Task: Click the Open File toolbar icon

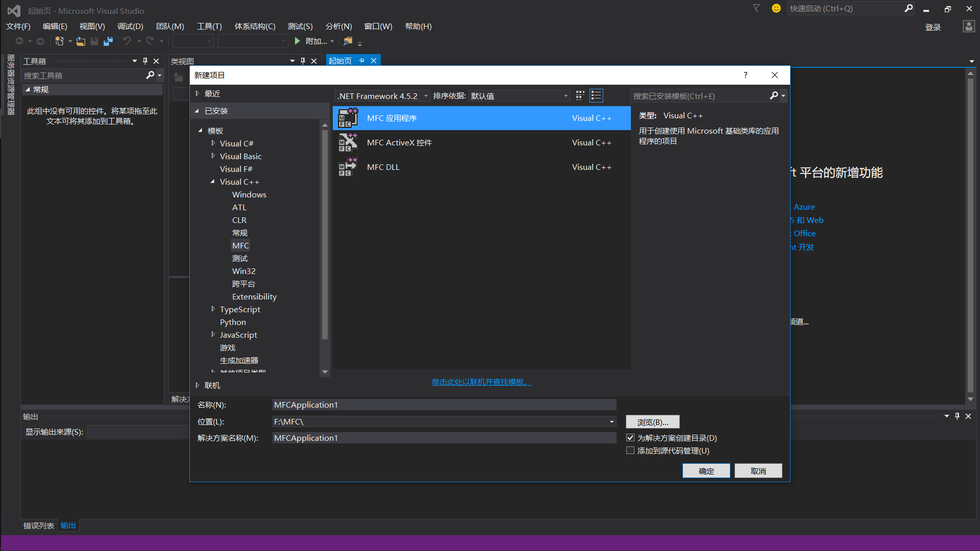Action: click(x=81, y=41)
